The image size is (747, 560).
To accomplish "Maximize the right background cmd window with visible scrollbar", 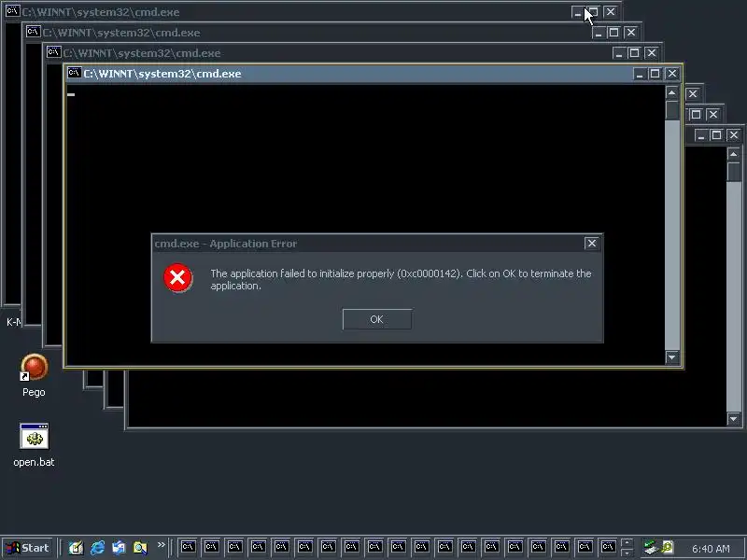I will click(716, 135).
